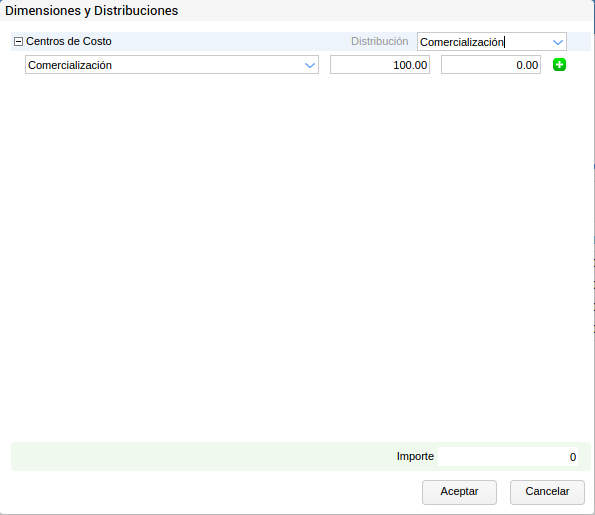Click the Importe label

coord(415,456)
